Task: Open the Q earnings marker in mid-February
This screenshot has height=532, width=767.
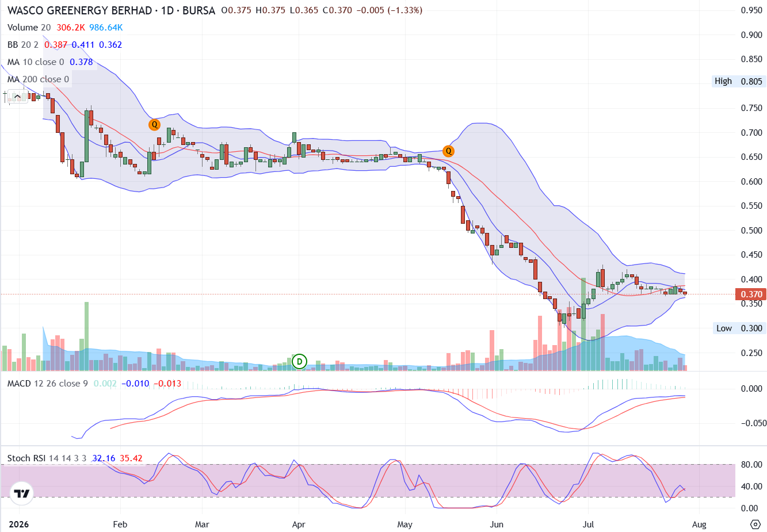Action: pos(154,124)
